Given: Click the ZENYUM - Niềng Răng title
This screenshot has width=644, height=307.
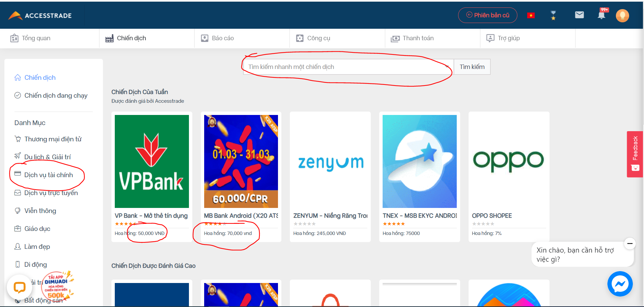Looking at the screenshot, I should pos(330,216).
